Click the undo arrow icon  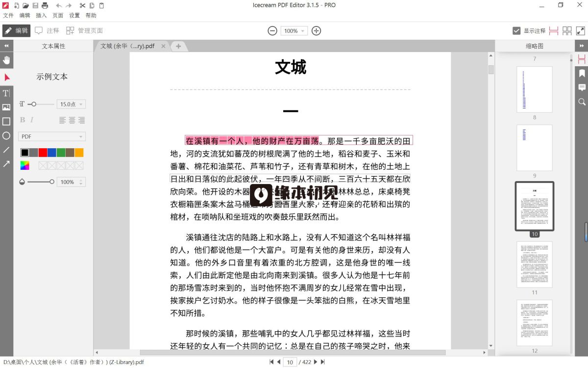tap(59, 5)
